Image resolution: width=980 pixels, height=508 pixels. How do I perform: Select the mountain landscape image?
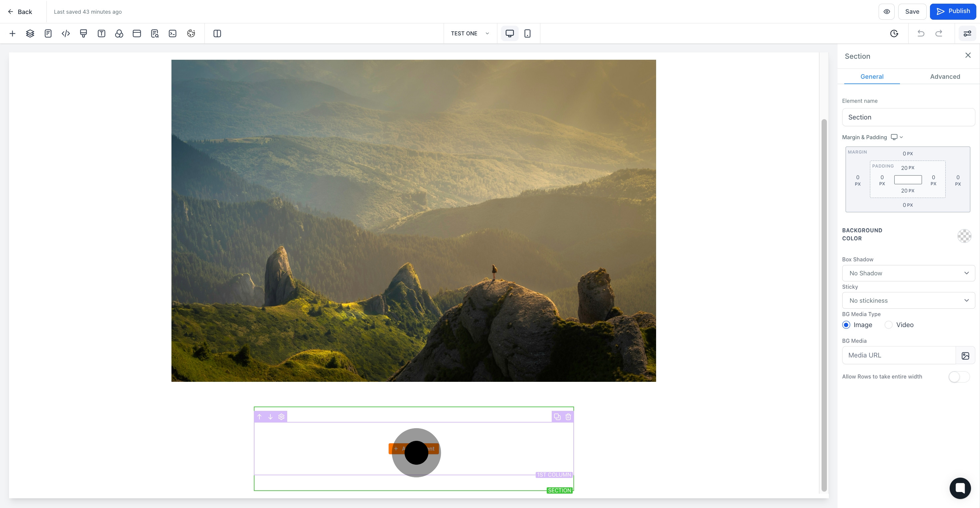pyautogui.click(x=414, y=221)
